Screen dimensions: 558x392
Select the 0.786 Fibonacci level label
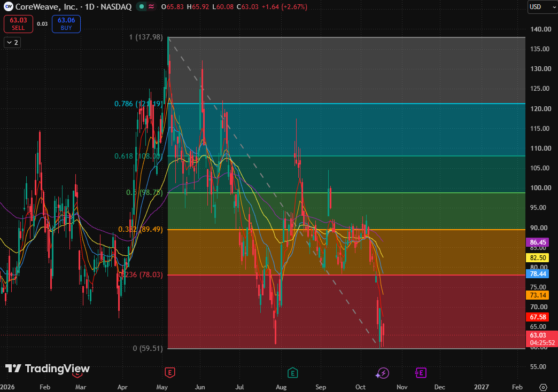[138, 104]
